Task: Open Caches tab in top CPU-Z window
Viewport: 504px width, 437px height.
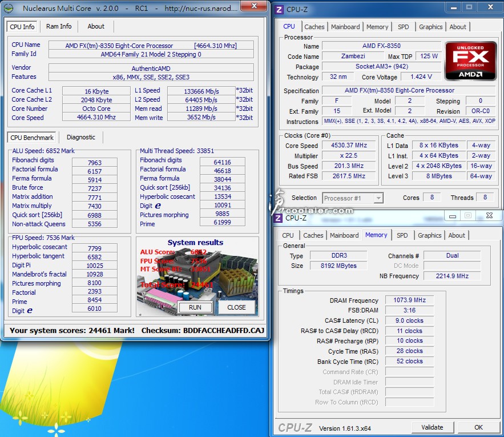Action: click(315, 27)
